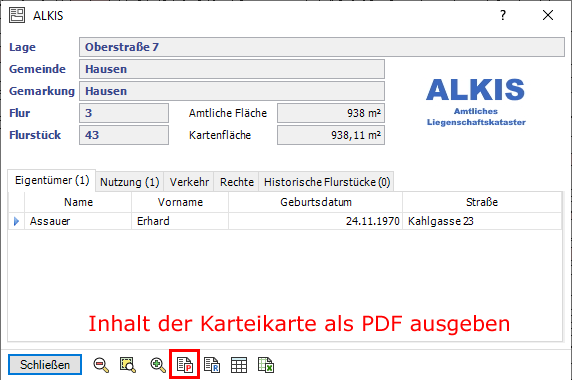The image size is (572, 380).
Task: Click the Geburtsdatum column header
Action: 316,202
